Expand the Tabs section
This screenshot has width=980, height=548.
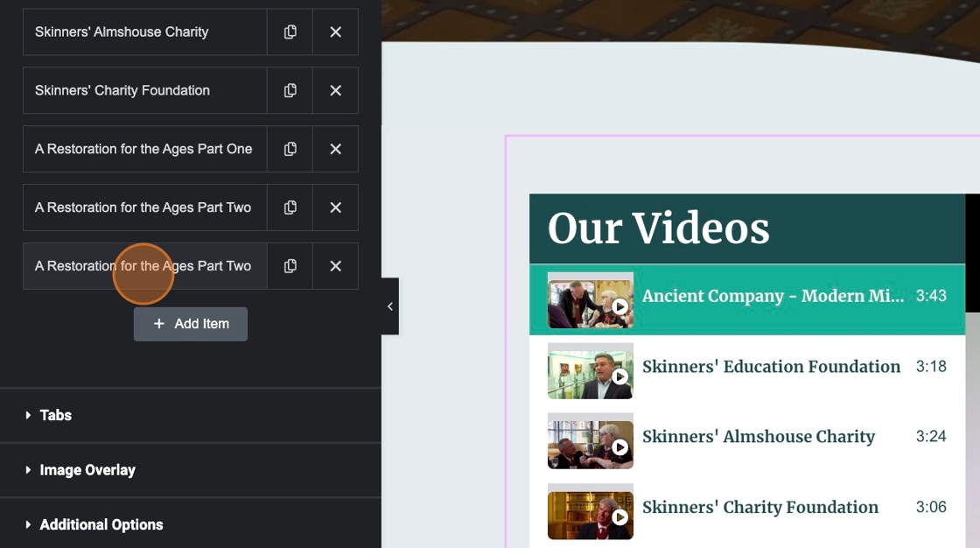tap(191, 416)
